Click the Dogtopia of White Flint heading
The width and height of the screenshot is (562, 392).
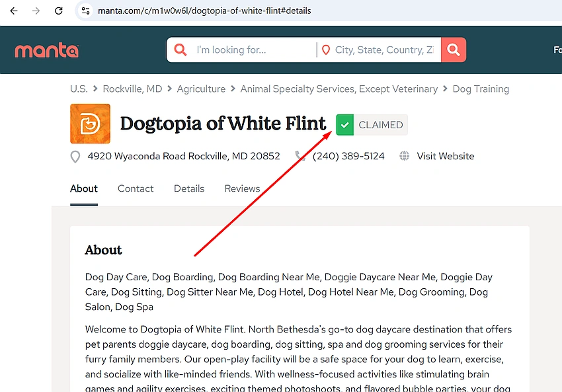pyautogui.click(x=223, y=124)
